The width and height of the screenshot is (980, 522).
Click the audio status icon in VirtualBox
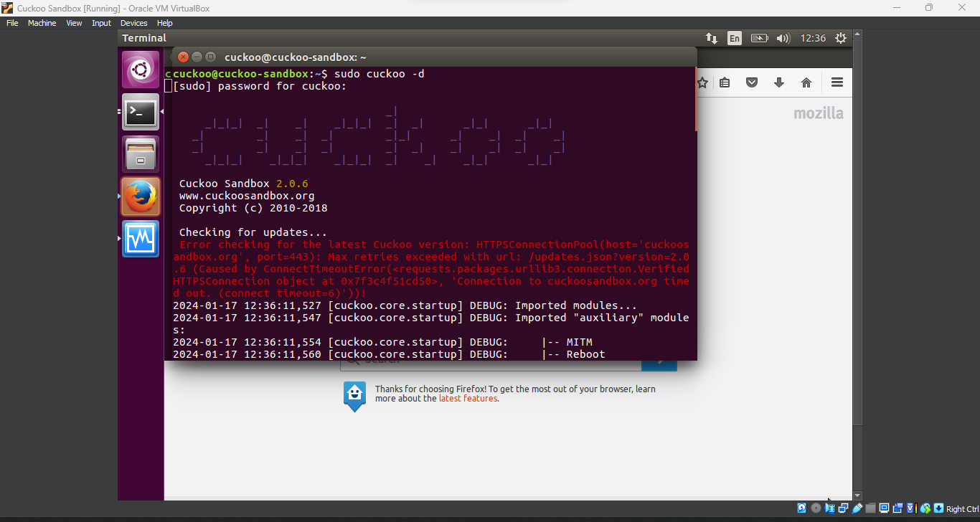[830, 508]
